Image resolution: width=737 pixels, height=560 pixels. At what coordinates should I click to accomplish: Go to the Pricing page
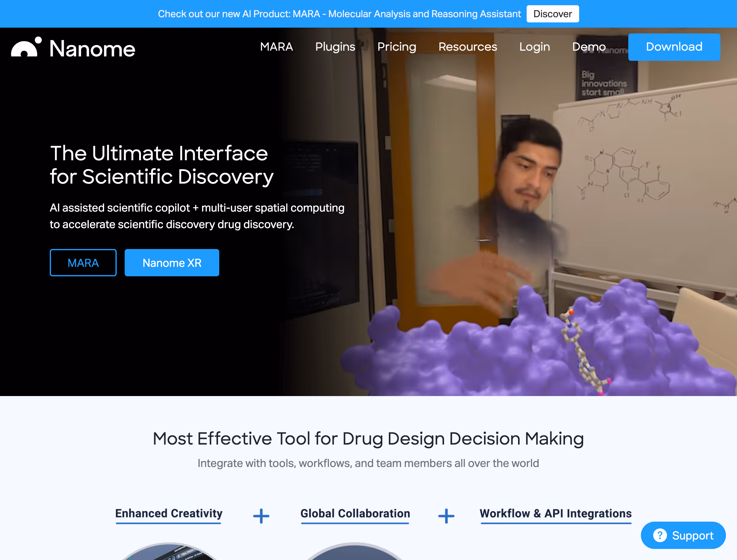pyautogui.click(x=397, y=47)
